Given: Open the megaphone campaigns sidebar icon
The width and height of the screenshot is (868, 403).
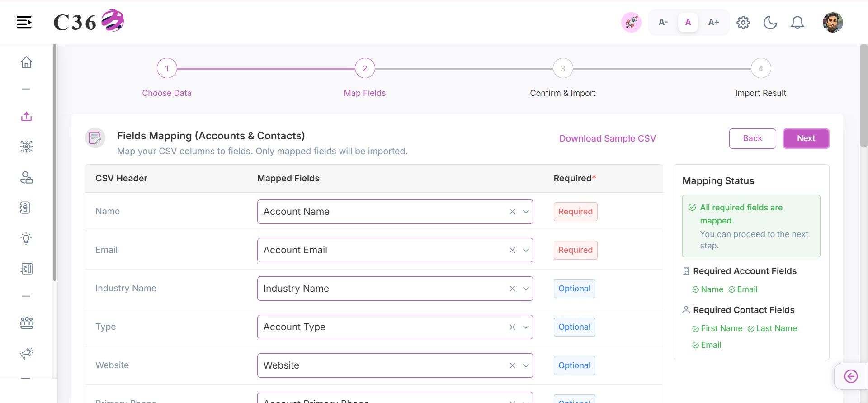Looking at the screenshot, I should [x=27, y=353].
